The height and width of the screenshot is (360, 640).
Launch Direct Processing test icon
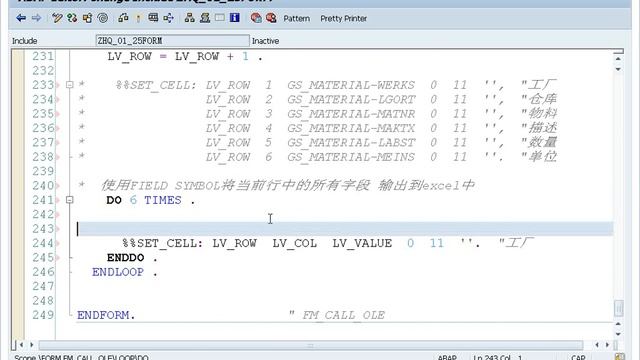(x=153, y=18)
